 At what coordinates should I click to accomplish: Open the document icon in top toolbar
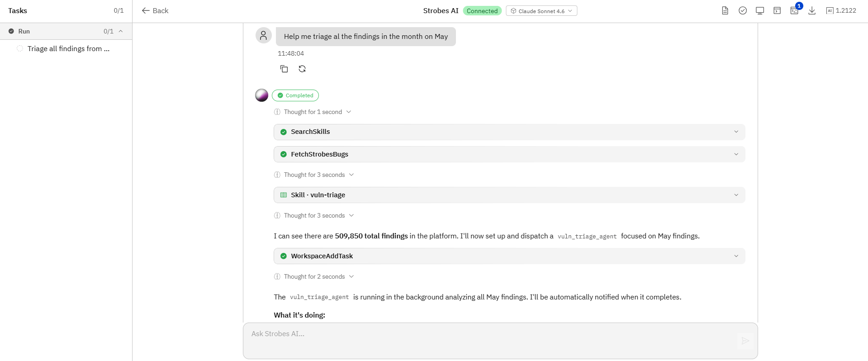(x=725, y=10)
